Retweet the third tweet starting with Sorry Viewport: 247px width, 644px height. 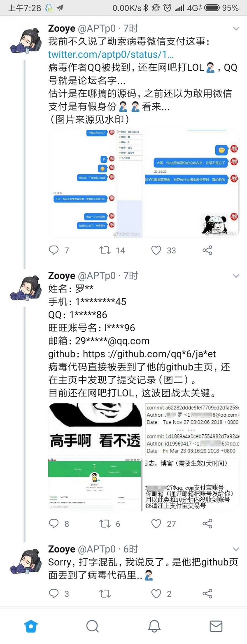pos(105,593)
